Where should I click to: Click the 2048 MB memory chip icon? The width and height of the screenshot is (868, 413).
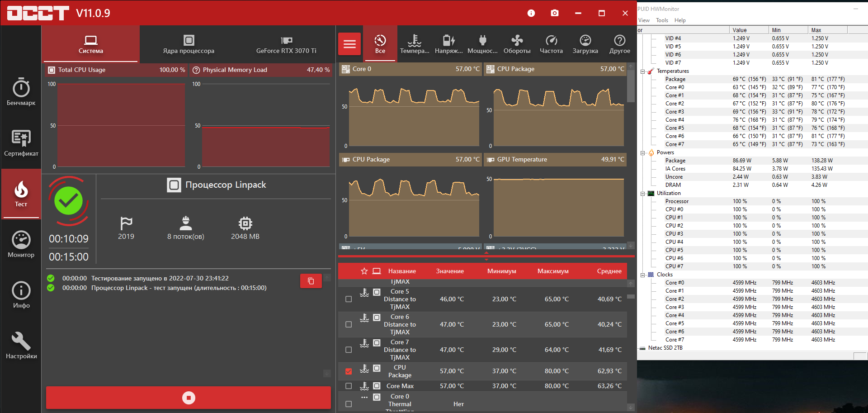[x=245, y=223]
